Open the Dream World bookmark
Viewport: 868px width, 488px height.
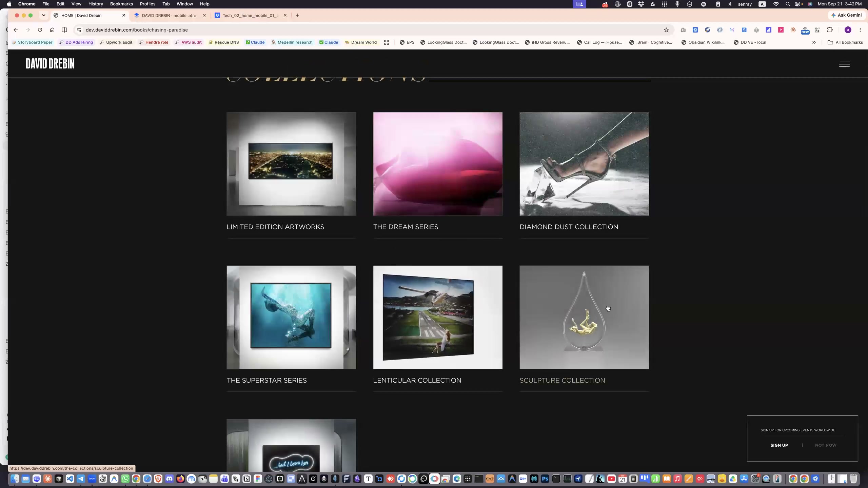click(x=361, y=42)
